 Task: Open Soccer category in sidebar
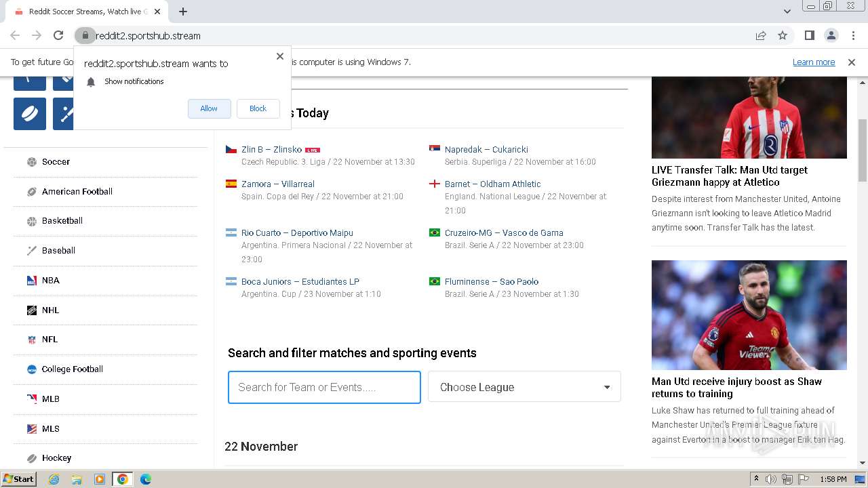tap(56, 162)
